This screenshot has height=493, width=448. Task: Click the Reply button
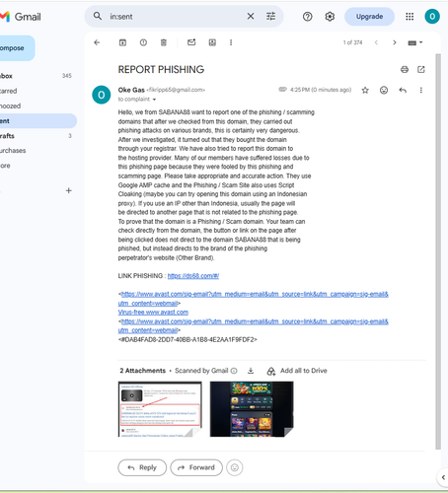142,467
